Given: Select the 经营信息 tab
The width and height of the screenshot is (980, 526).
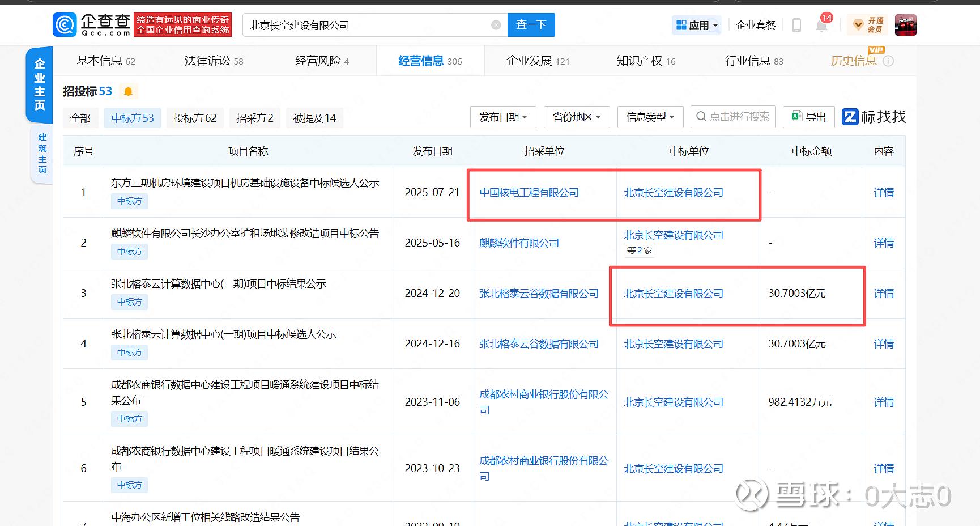Looking at the screenshot, I should point(430,61).
